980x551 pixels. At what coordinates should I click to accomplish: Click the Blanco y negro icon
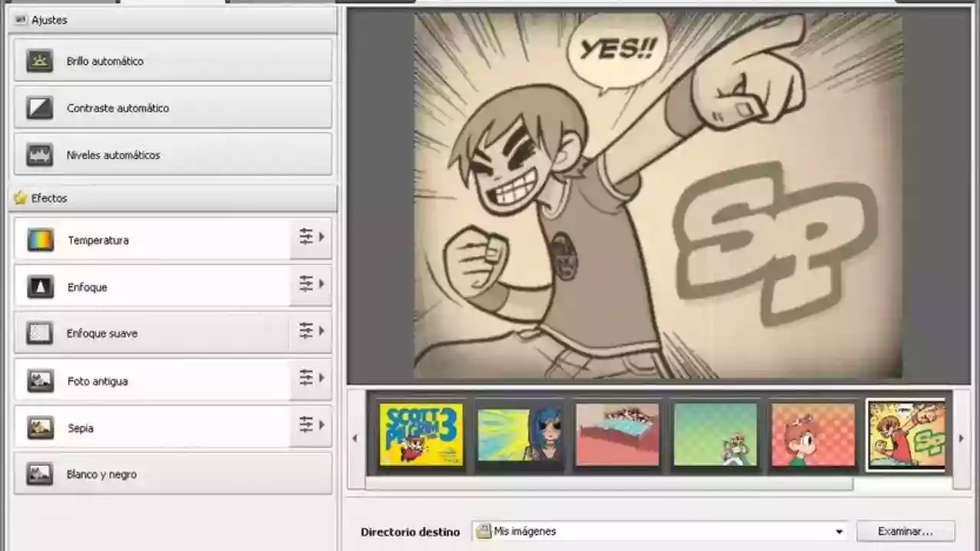point(41,474)
